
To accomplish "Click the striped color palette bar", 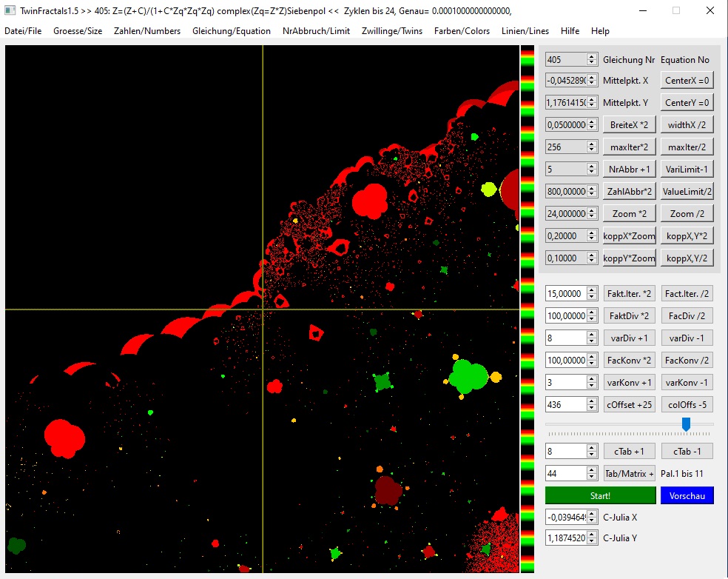I will point(527,309).
